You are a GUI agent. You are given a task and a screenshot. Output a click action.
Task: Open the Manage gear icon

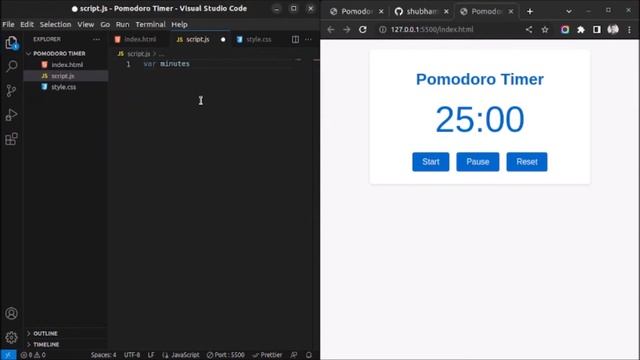11,337
